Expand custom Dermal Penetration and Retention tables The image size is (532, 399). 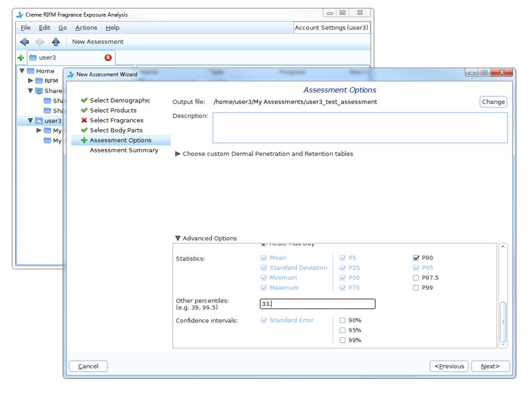click(x=177, y=154)
